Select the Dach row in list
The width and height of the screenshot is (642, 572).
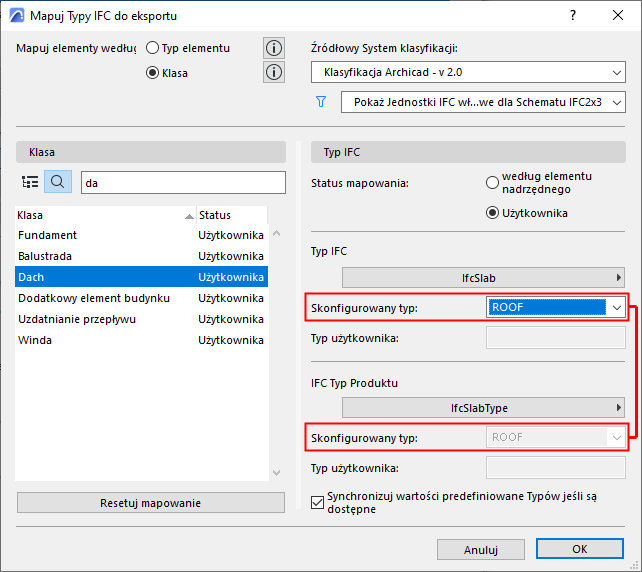tap(140, 277)
